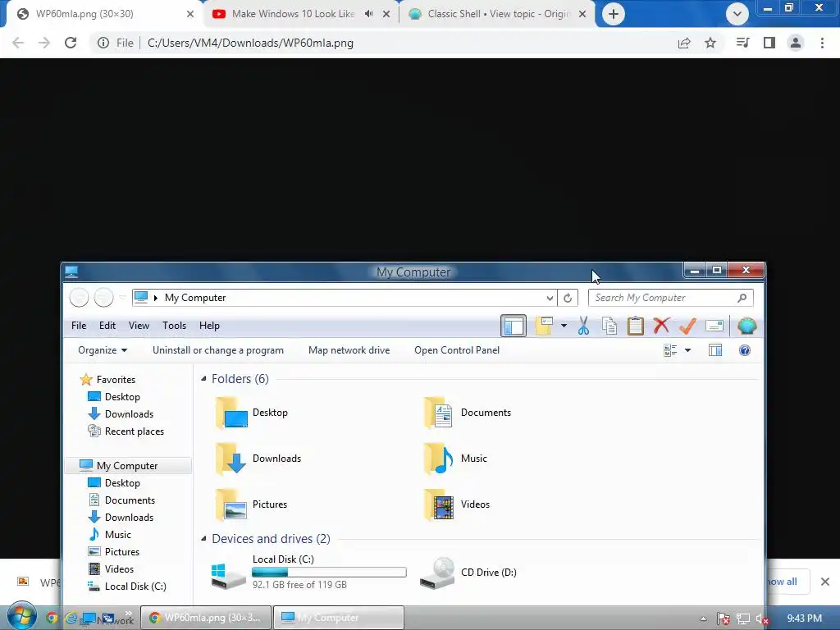The image size is (840, 630).
Task: Click the Copy icon in toolbar
Action: pyautogui.click(x=609, y=326)
